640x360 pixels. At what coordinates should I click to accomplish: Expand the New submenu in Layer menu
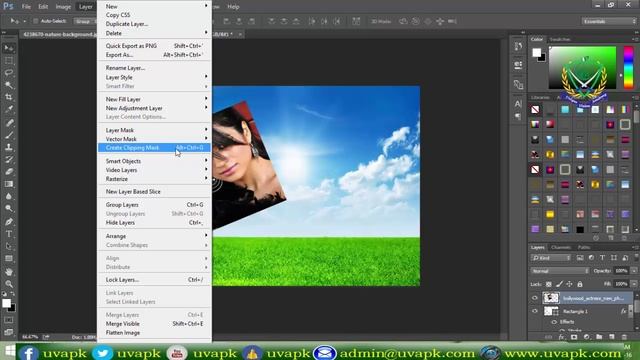[155, 6]
